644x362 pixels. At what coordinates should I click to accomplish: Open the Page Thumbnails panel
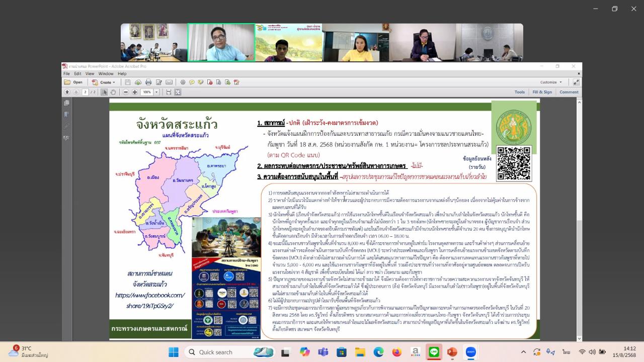click(x=67, y=103)
